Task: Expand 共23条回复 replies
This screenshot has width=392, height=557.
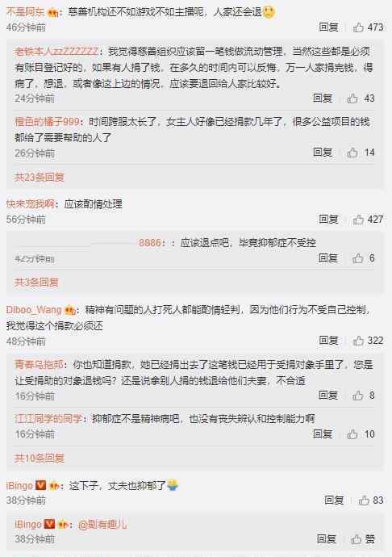Action: pyautogui.click(x=39, y=177)
